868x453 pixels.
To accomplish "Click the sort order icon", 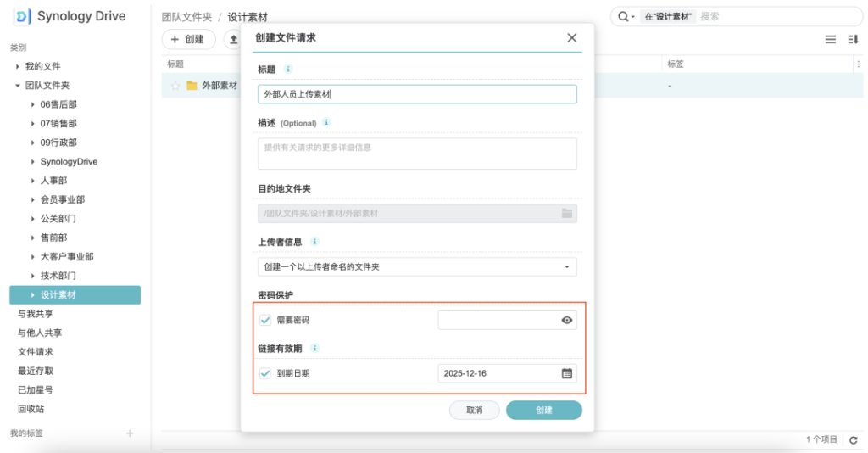I will (x=853, y=40).
